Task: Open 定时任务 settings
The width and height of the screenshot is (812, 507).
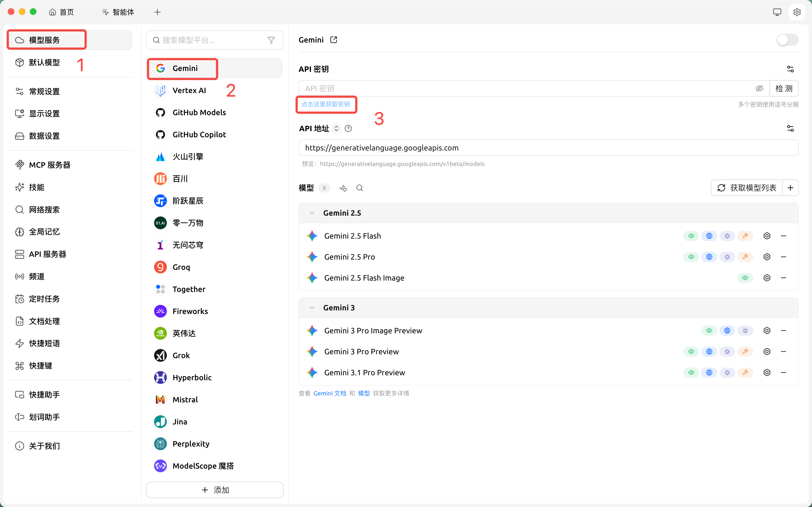Action: (x=70, y=299)
